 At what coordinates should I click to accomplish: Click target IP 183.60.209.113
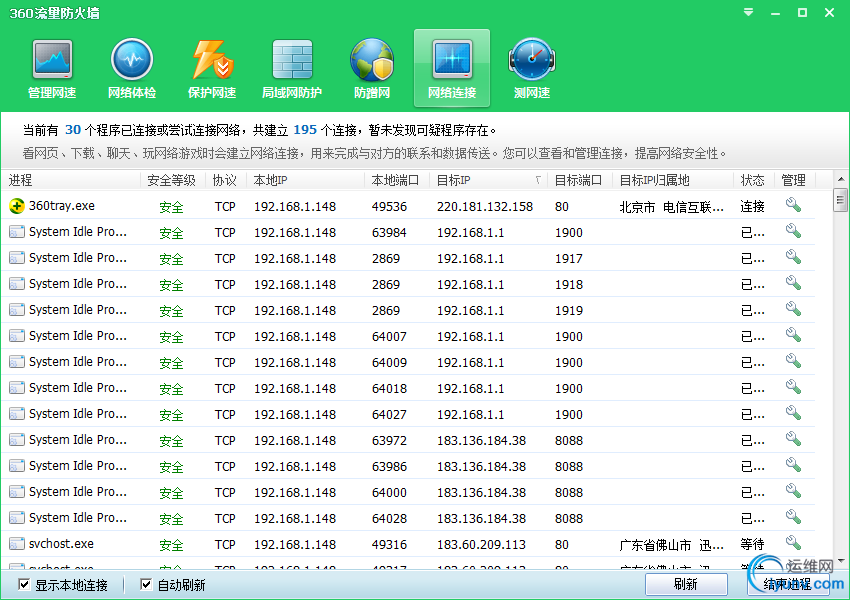tap(481, 545)
